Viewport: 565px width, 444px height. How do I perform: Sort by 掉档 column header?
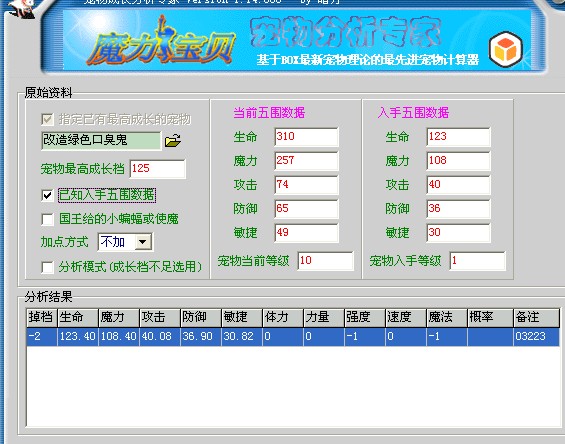pos(42,318)
